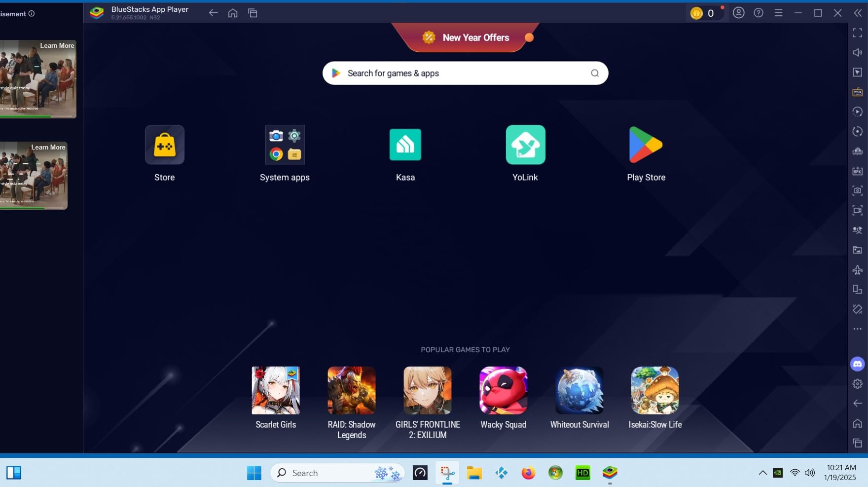Open the Discord icon in sidebar
This screenshot has height=487, width=868.
[x=858, y=364]
